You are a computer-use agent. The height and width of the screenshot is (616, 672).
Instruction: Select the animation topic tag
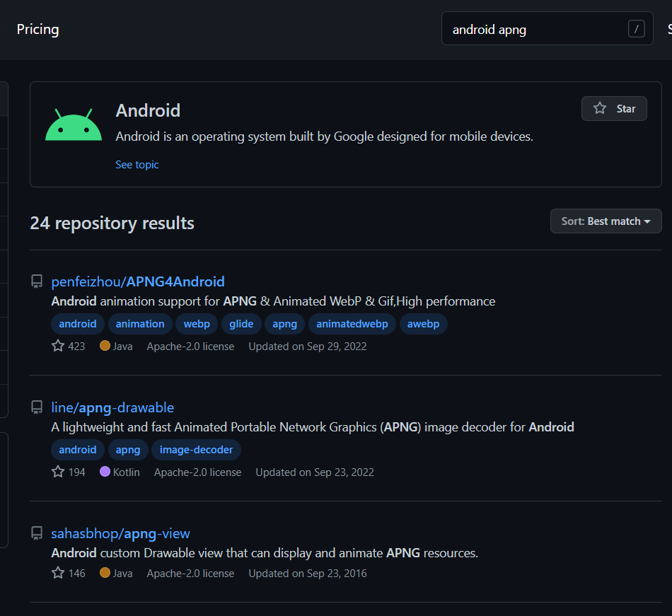pyautogui.click(x=140, y=324)
